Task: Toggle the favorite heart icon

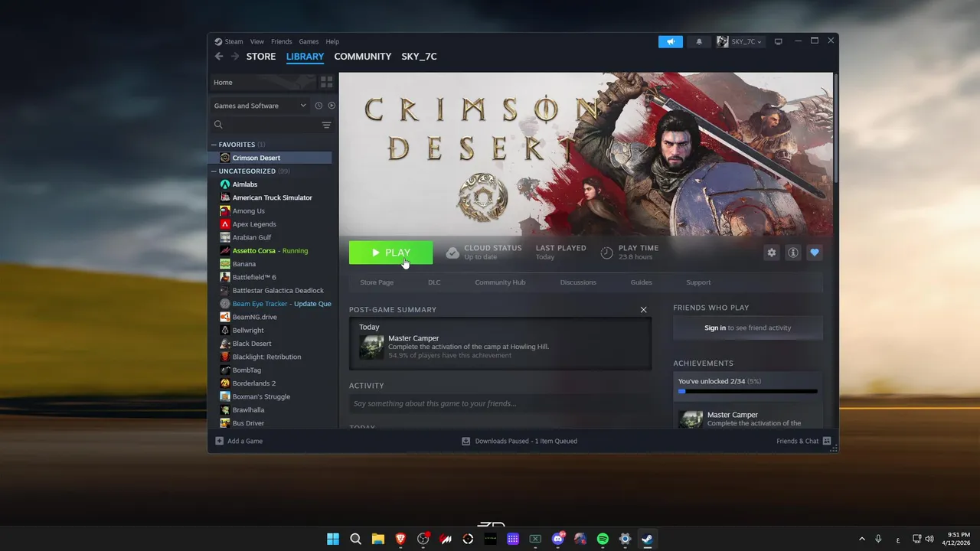Action: tap(815, 253)
